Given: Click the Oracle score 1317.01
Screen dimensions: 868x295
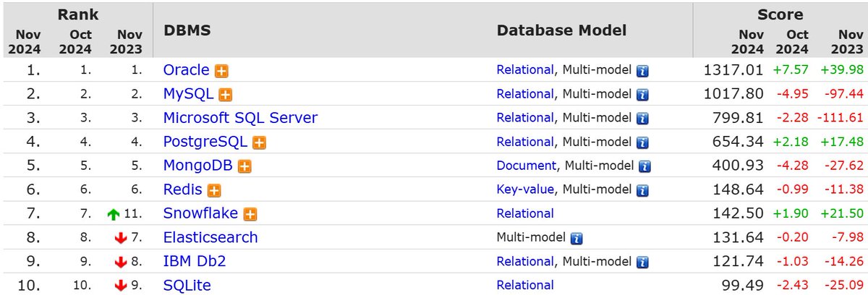Looking at the screenshot, I should click(x=733, y=70).
